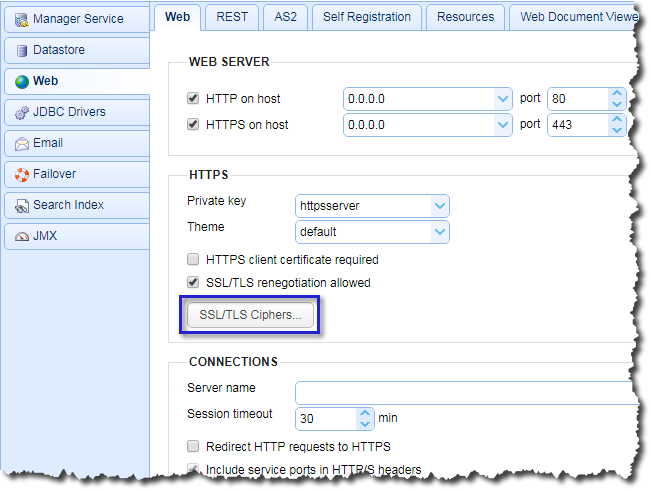Decrease the HTTP port value
Screen dimensions: 650x490
tap(617, 104)
